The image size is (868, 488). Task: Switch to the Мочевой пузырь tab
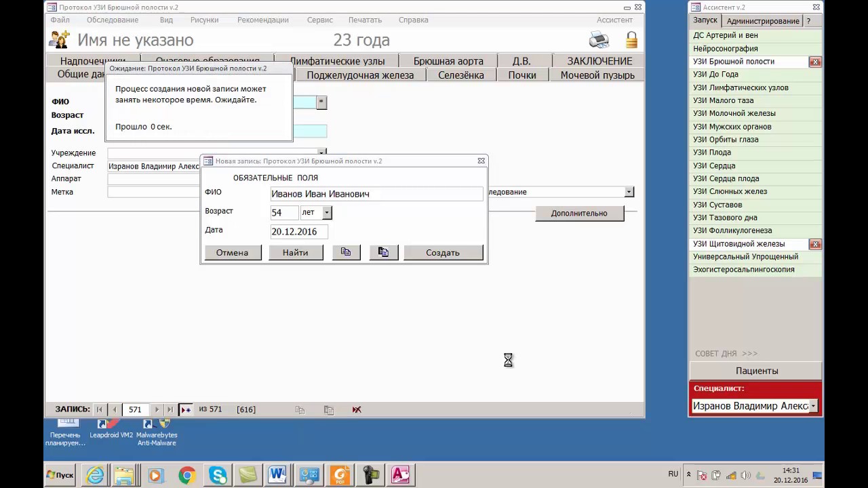(597, 75)
